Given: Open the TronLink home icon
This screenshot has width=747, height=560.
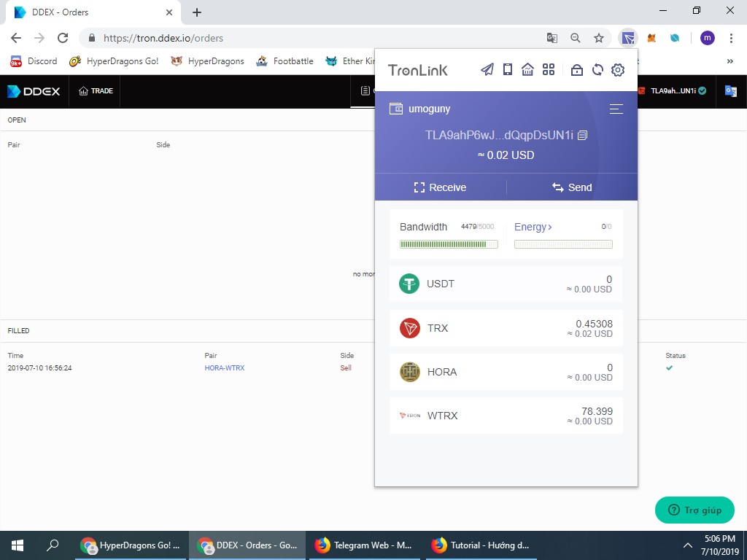Looking at the screenshot, I should (527, 69).
